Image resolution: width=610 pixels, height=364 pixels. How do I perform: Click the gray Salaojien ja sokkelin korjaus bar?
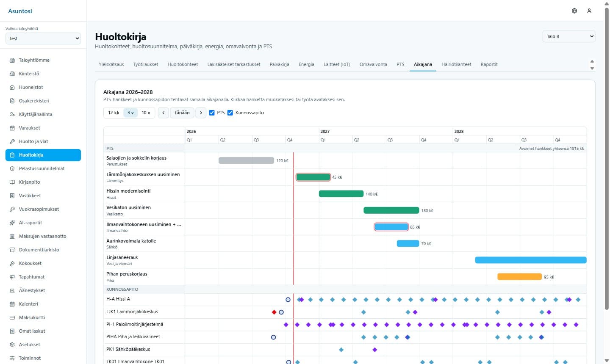(x=246, y=160)
